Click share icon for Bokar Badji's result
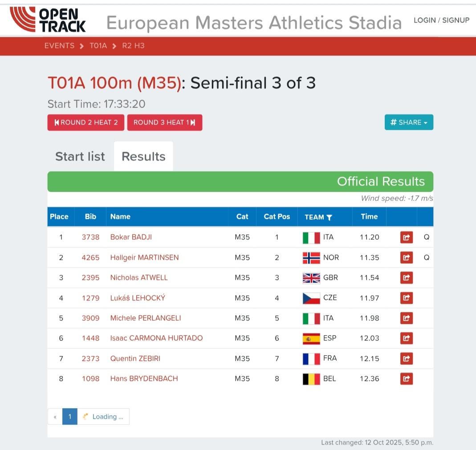Image resolution: width=476 pixels, height=450 pixels. (406, 237)
